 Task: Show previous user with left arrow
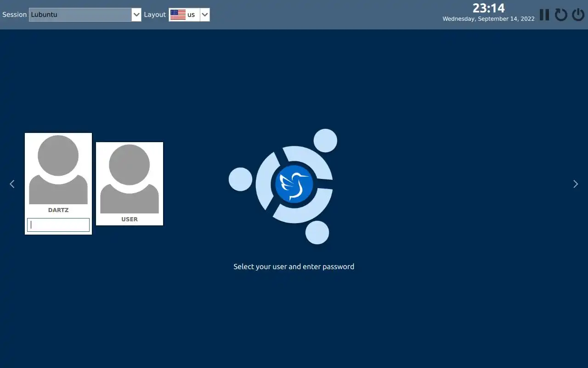click(12, 184)
